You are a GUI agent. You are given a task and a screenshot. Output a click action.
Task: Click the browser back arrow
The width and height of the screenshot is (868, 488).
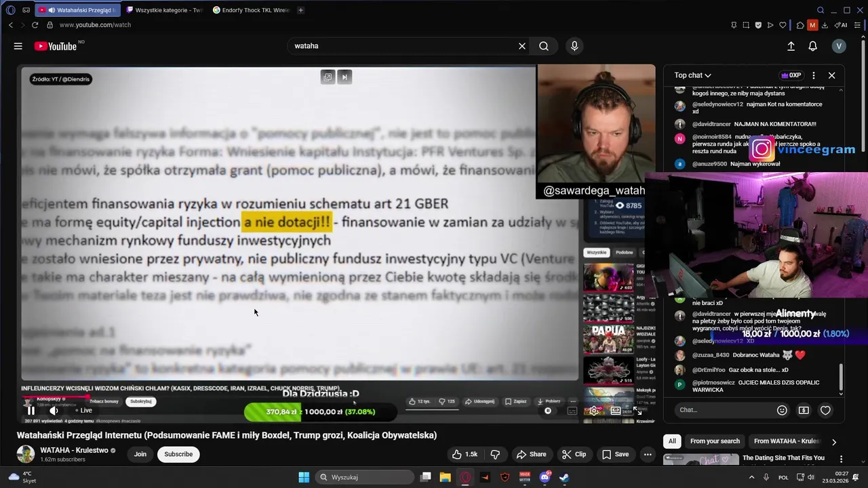tap(11, 25)
